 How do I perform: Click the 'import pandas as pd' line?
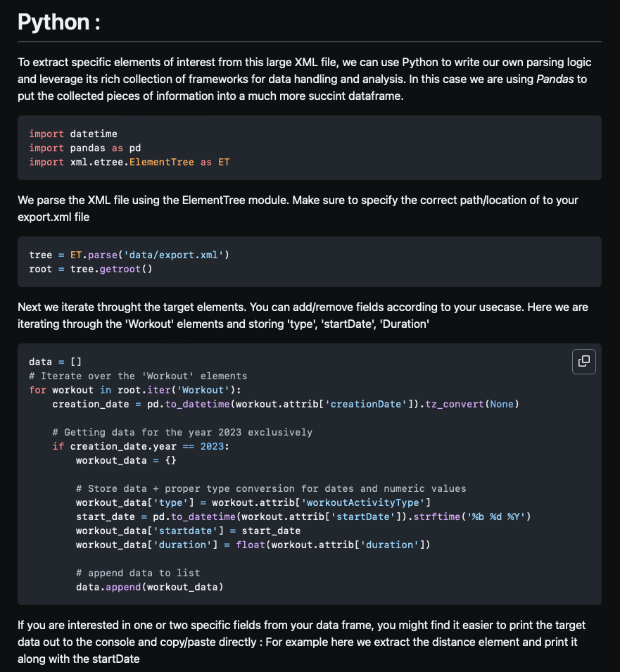tap(85, 148)
